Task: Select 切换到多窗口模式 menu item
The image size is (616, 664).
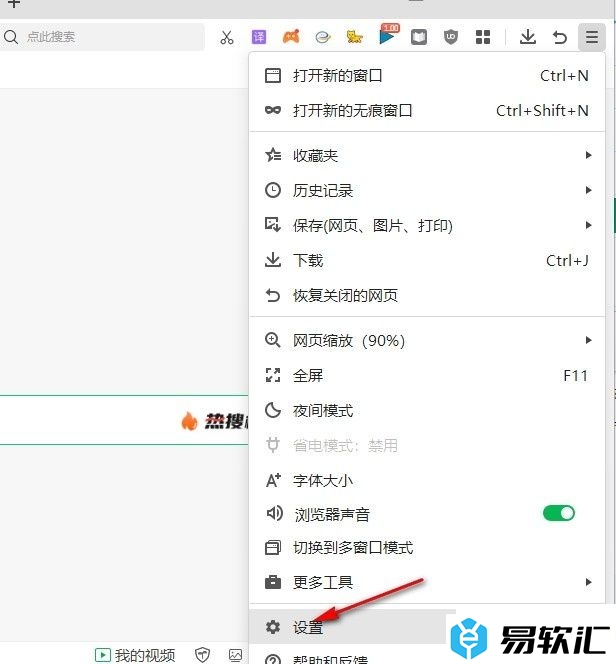Action: [427, 548]
